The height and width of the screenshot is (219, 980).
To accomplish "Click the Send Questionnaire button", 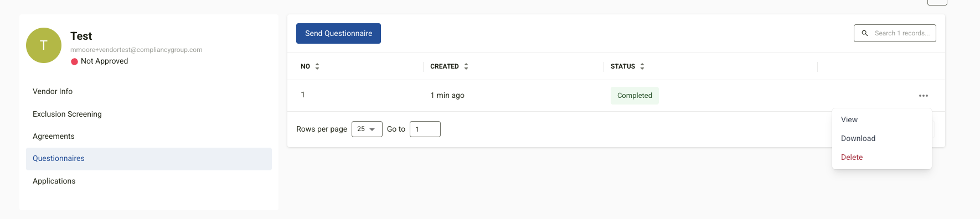I will point(338,33).
